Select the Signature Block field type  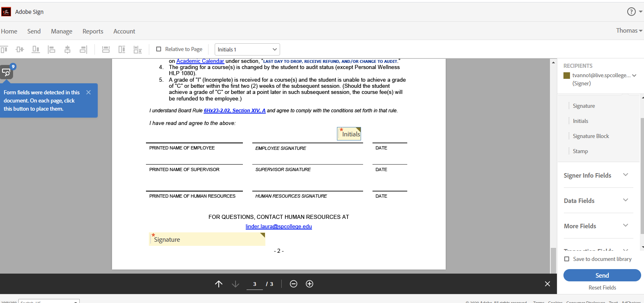591,136
